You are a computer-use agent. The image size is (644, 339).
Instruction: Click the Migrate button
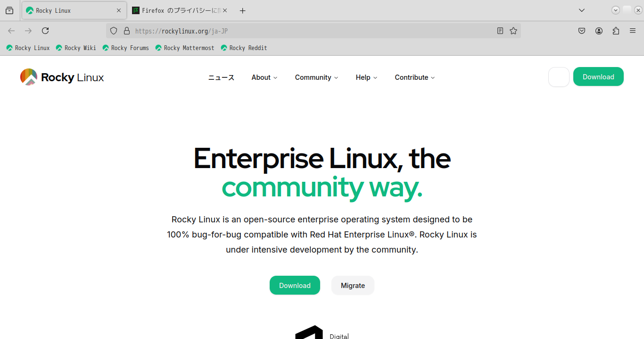click(353, 285)
